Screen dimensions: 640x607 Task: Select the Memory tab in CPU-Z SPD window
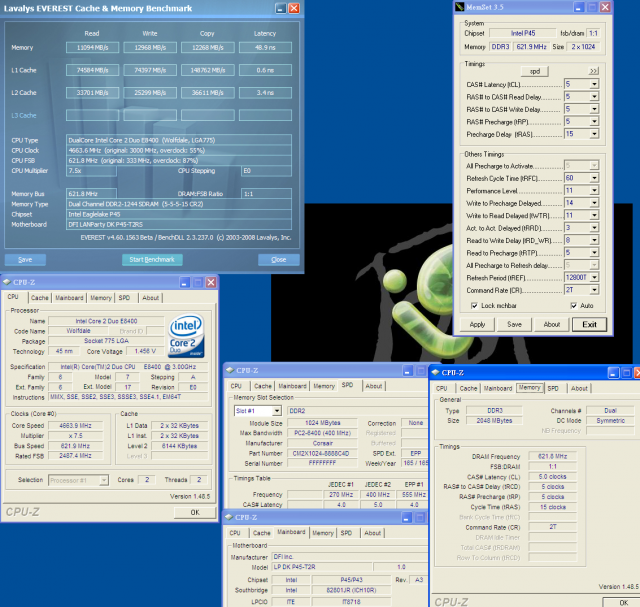pyautogui.click(x=324, y=386)
